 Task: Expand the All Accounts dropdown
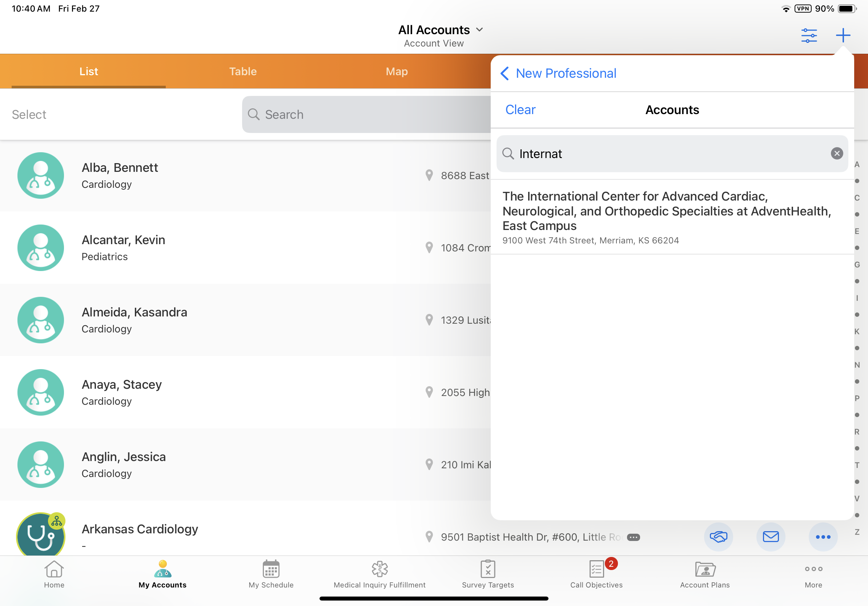(441, 30)
